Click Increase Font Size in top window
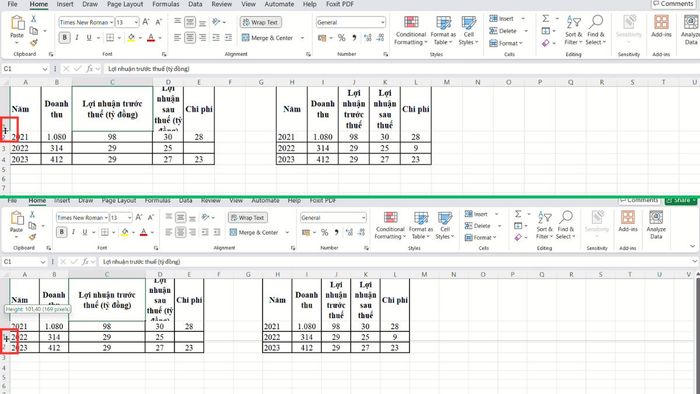Screen dimensions: 700x394 (146, 22)
